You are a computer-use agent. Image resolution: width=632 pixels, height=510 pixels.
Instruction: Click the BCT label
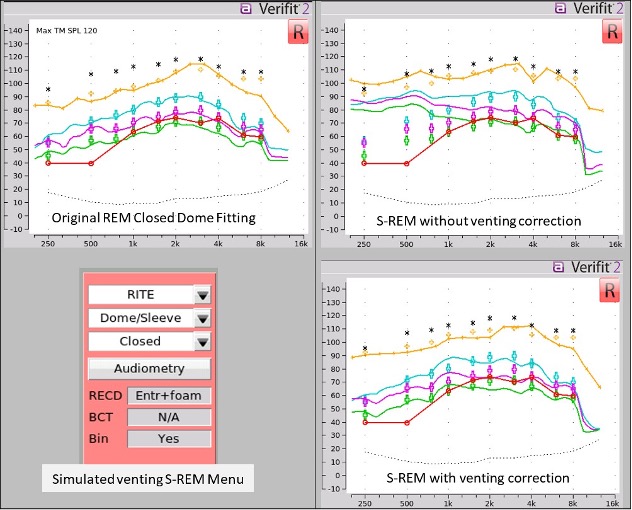[101, 417]
